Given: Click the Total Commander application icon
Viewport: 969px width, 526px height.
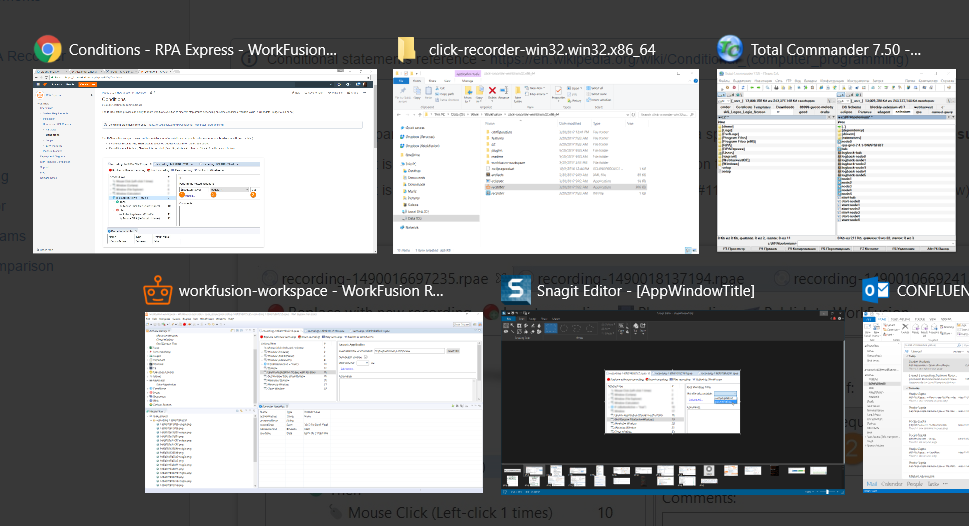Looking at the screenshot, I should click(x=730, y=49).
